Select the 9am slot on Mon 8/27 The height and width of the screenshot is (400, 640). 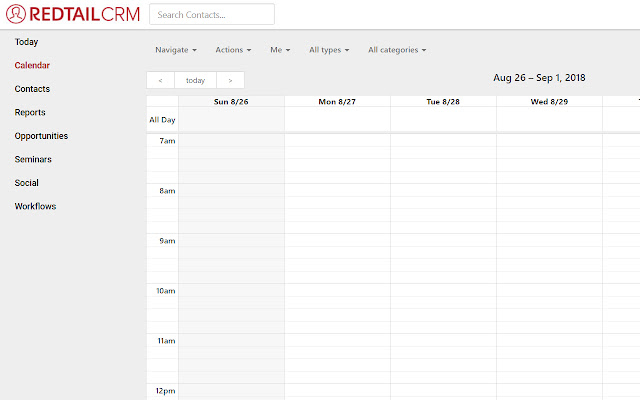click(337, 240)
